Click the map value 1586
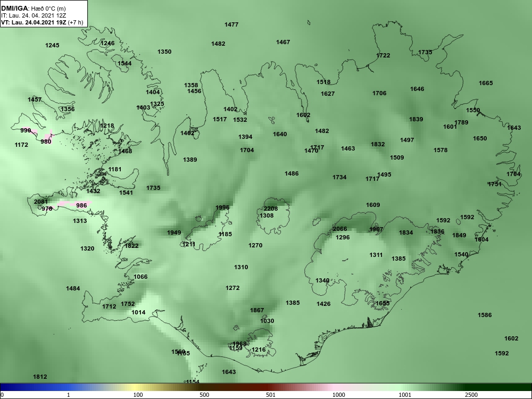 pos(485,315)
